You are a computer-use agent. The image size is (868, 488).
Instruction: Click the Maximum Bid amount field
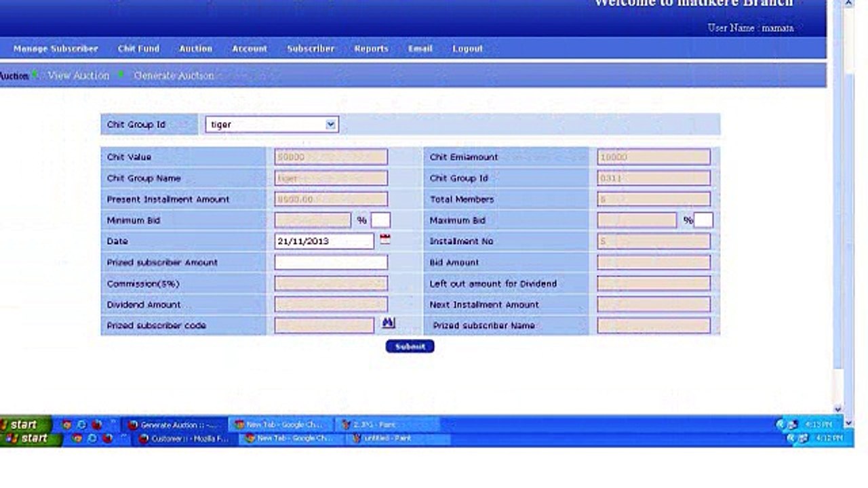coord(637,220)
